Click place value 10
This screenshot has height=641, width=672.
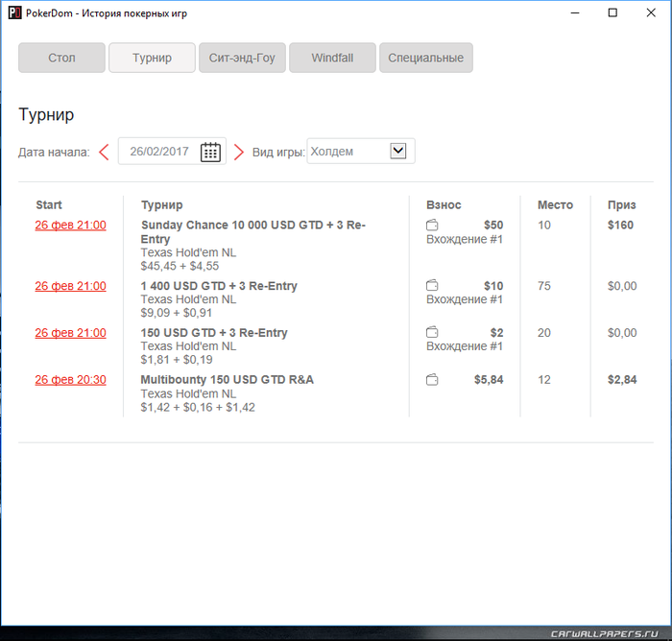tap(544, 225)
